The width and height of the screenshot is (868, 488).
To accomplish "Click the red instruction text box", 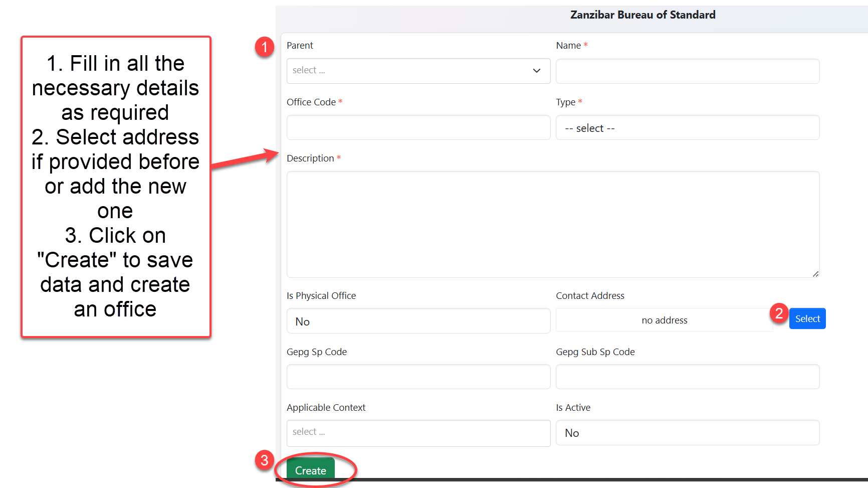I will (x=116, y=187).
